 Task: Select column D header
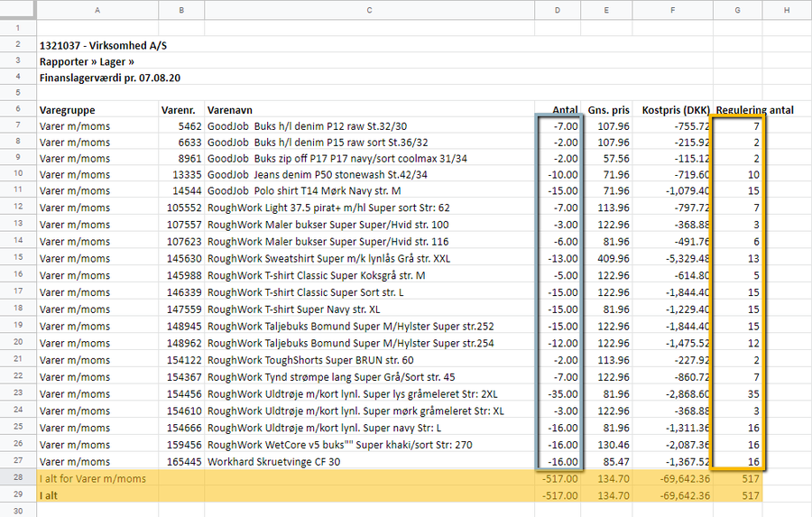(558, 10)
